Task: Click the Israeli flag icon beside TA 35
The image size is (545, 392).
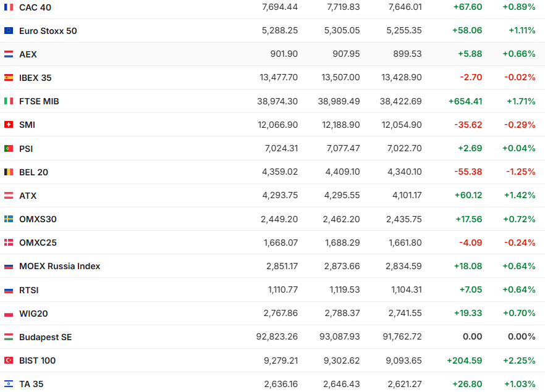Action: click(9, 384)
